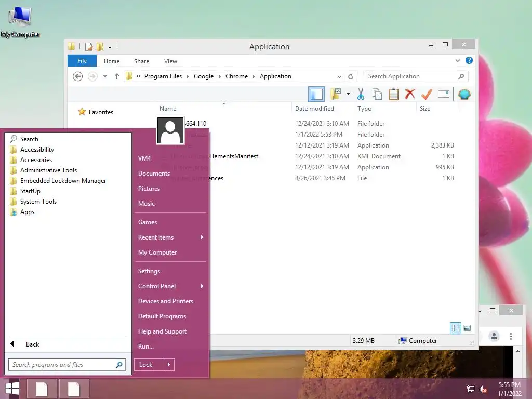The width and height of the screenshot is (532, 399).
Task: Click the Properties quick access icon in title bar
Action: click(x=89, y=46)
